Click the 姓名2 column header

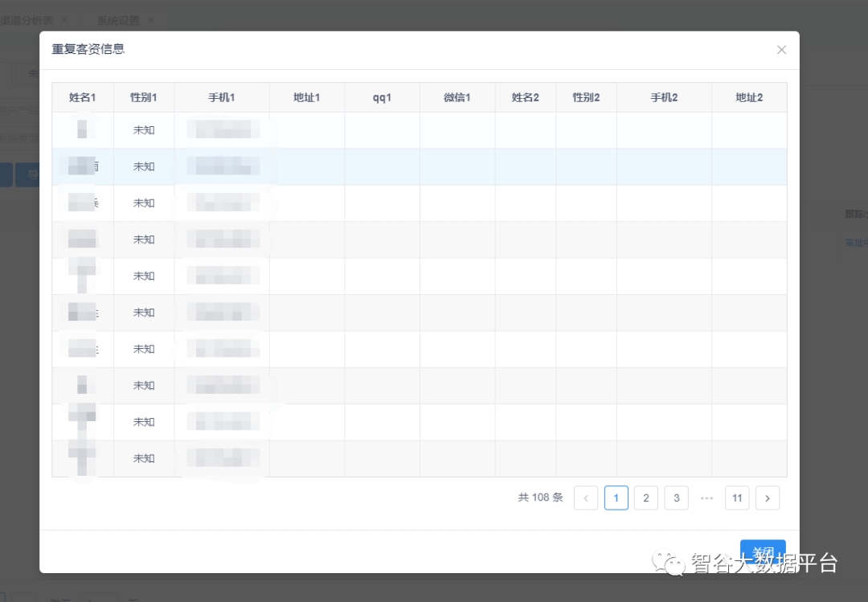526,97
